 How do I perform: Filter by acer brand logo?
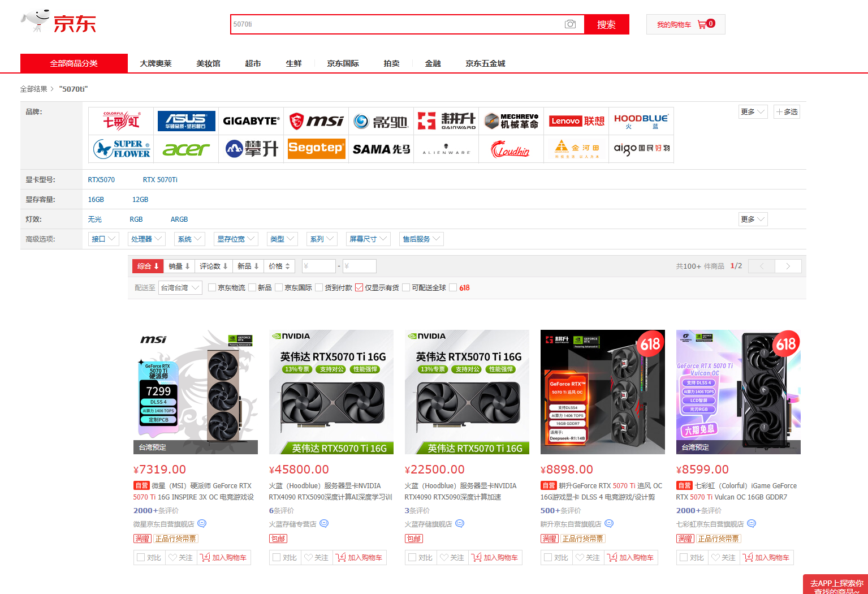pyautogui.click(x=186, y=149)
